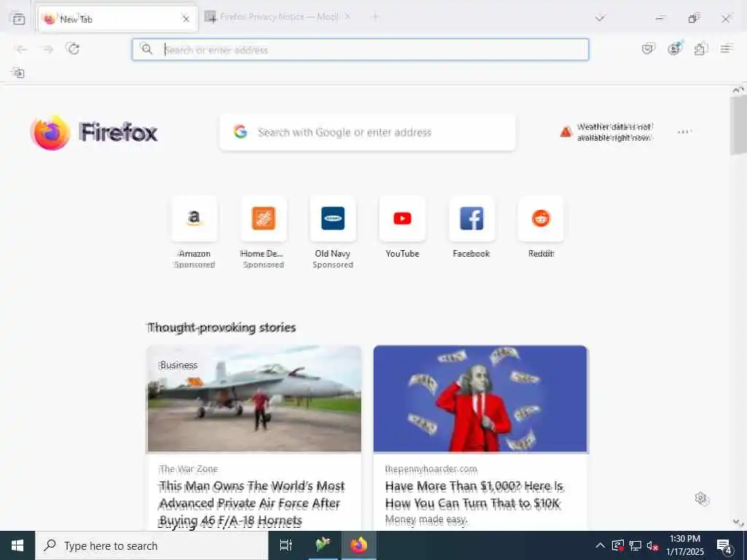The width and height of the screenshot is (747, 560).
Task: Switch to Firefox Privacy Notice tab
Action: click(x=279, y=17)
